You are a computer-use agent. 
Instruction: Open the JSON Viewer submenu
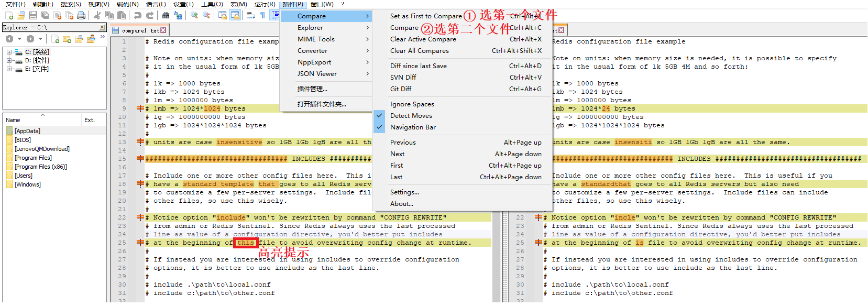pyautogui.click(x=326, y=74)
